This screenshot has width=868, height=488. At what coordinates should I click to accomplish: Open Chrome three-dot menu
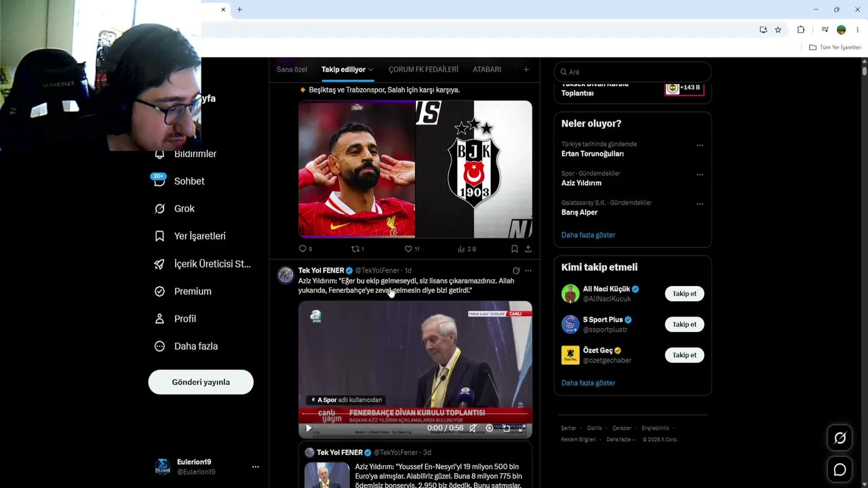coord(858,30)
